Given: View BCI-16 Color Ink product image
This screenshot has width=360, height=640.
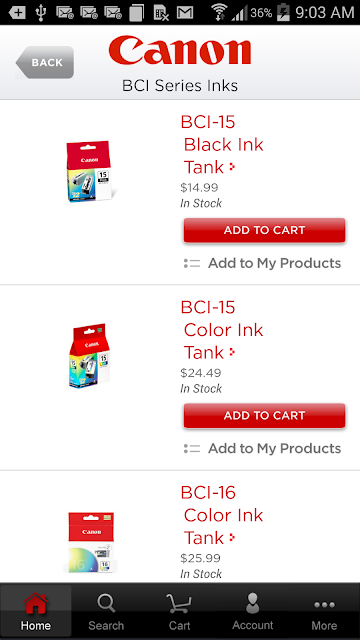Looking at the screenshot, I should 90,543.
